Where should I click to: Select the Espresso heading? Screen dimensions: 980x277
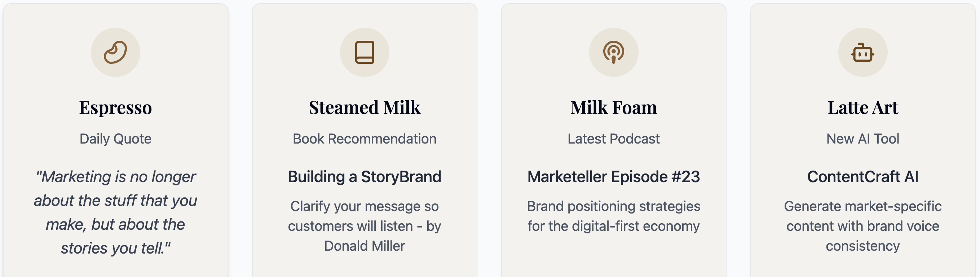pyautogui.click(x=115, y=107)
